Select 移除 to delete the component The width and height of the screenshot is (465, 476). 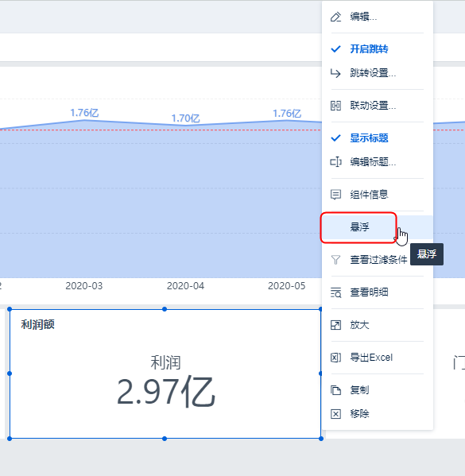tap(378, 414)
